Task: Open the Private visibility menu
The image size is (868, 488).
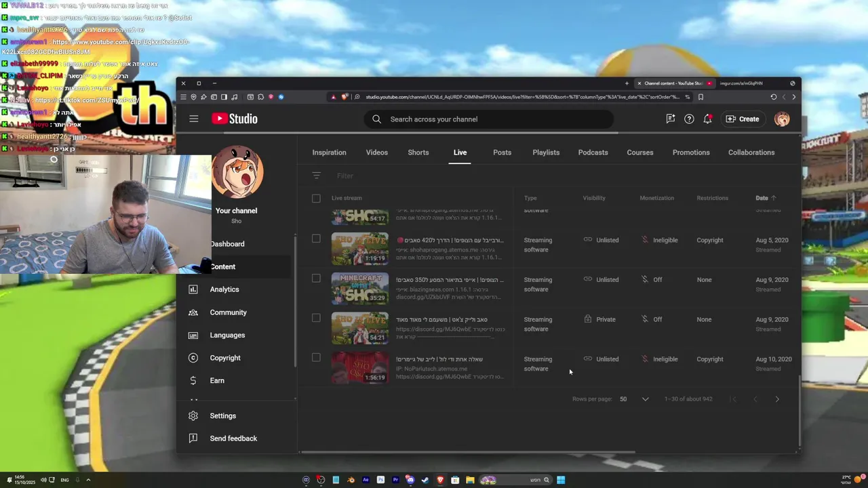Action: (600, 319)
